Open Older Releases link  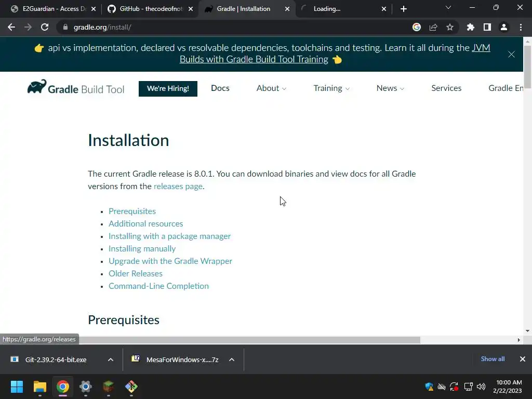[136, 273]
